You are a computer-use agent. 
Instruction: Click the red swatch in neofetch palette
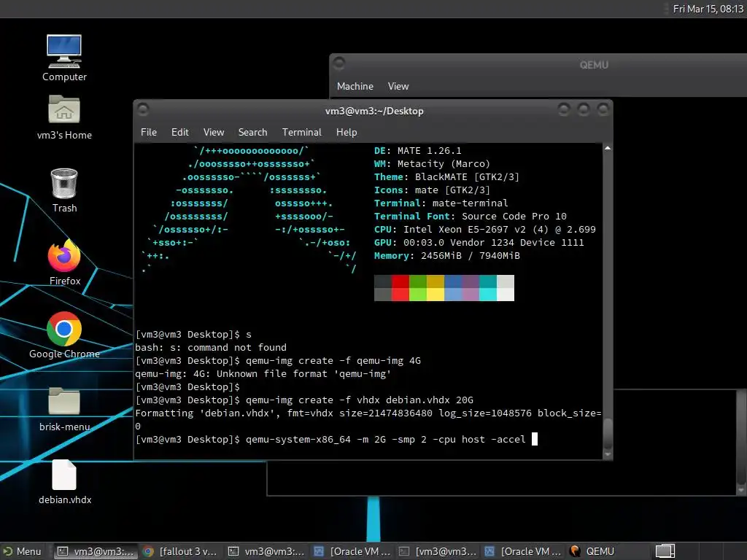tap(400, 287)
